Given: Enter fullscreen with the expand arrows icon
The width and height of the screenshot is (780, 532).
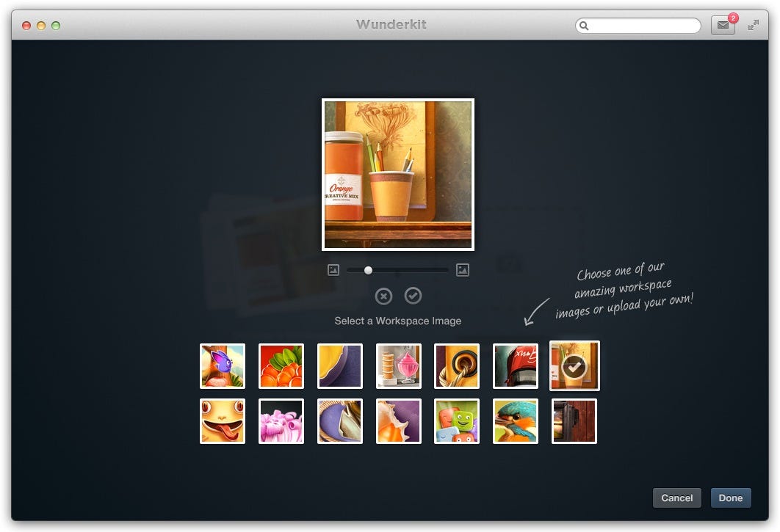Looking at the screenshot, I should click(x=754, y=25).
